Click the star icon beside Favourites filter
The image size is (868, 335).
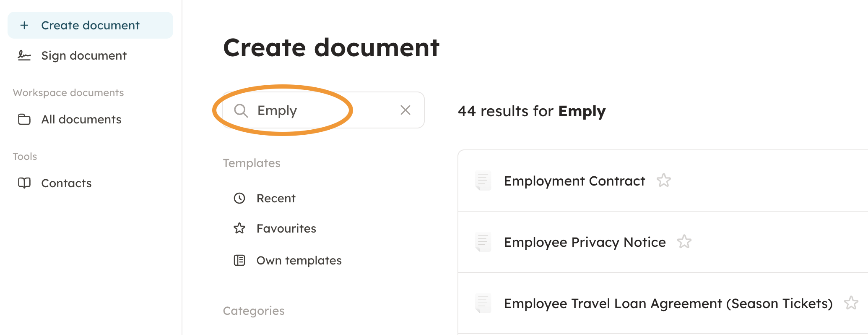[x=239, y=228]
